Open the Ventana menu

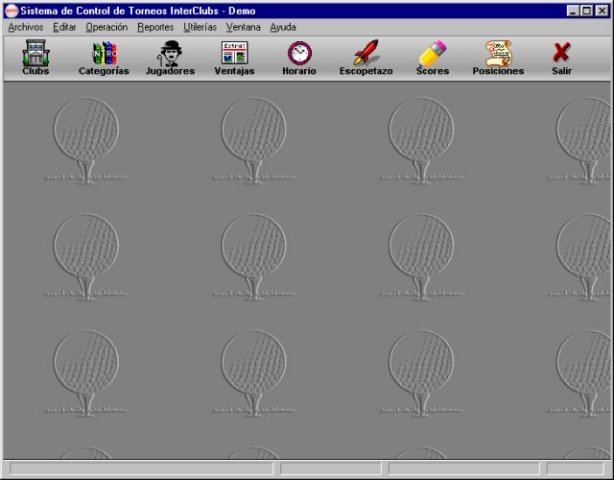pos(243,27)
